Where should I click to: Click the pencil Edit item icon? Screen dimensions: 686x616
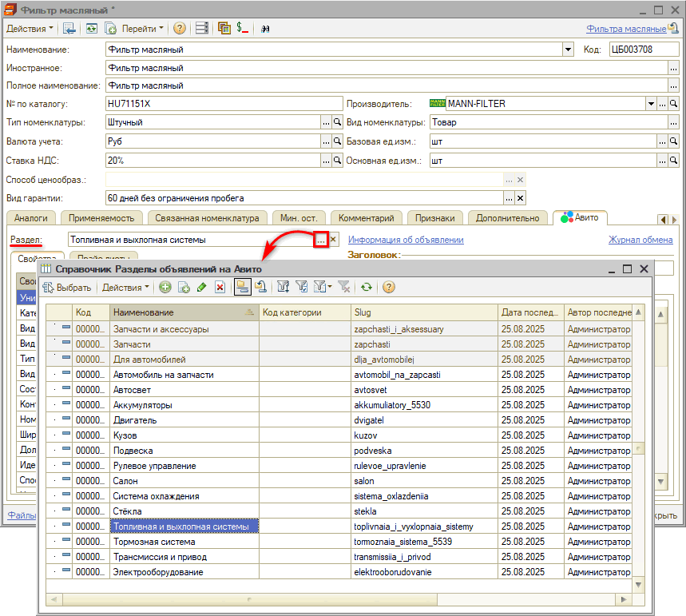point(201,287)
